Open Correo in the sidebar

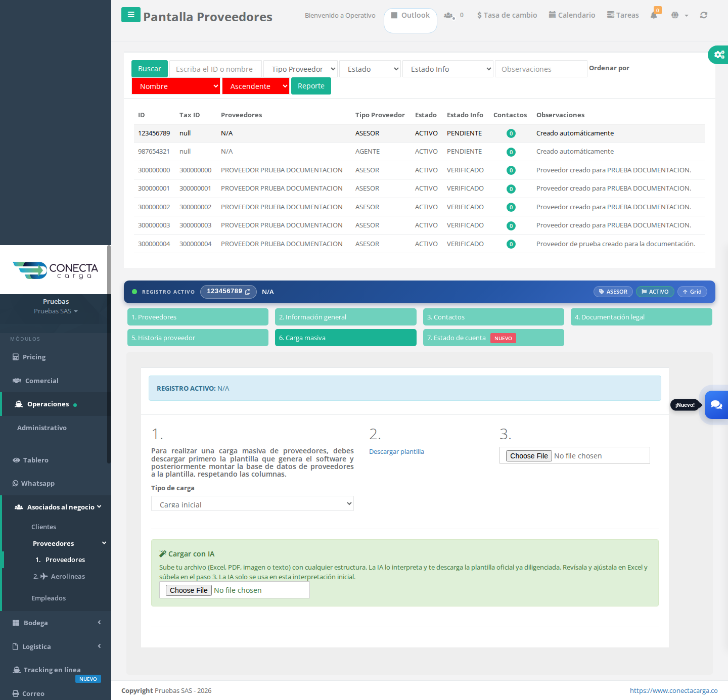(x=28, y=693)
